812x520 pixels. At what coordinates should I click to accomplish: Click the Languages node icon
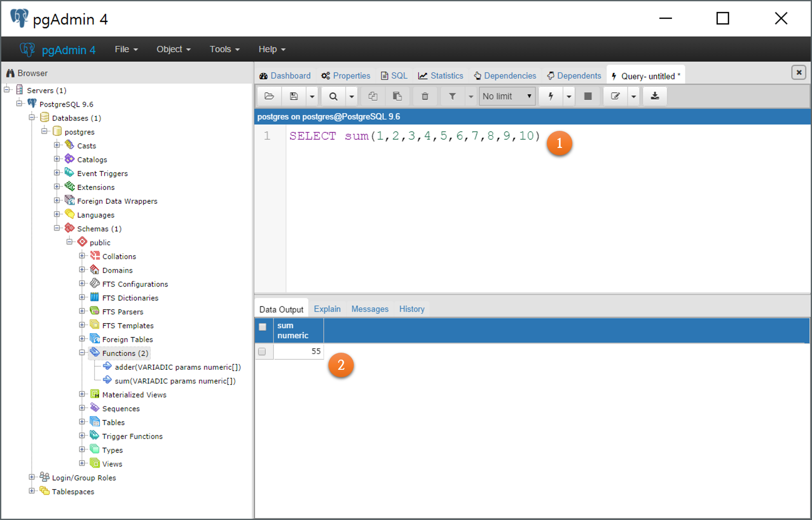70,214
